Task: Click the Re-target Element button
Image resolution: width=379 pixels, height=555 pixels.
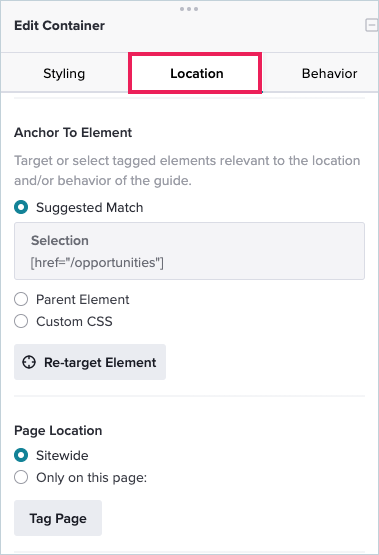Action: click(x=90, y=362)
